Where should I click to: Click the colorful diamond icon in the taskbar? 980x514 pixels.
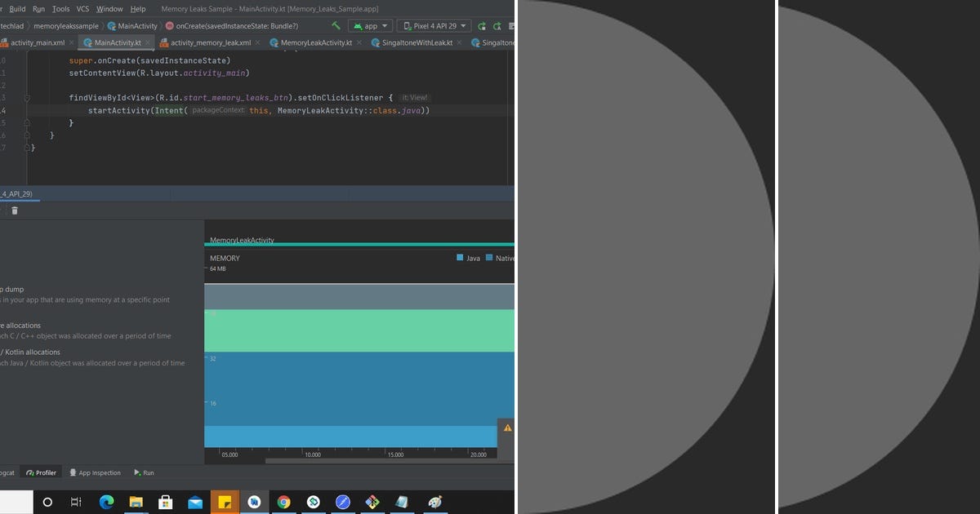point(372,502)
